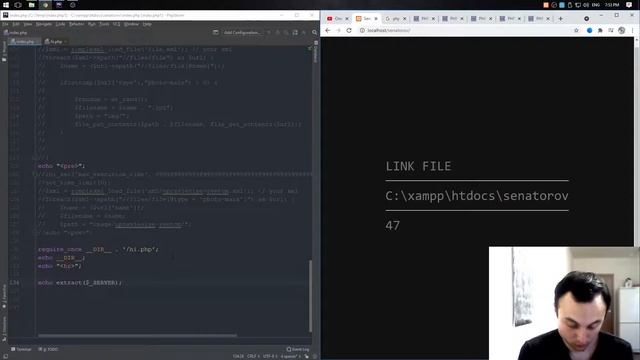This screenshot has height=360, width=640.
Task: Click the require_once code line in editor
Action: (98, 249)
